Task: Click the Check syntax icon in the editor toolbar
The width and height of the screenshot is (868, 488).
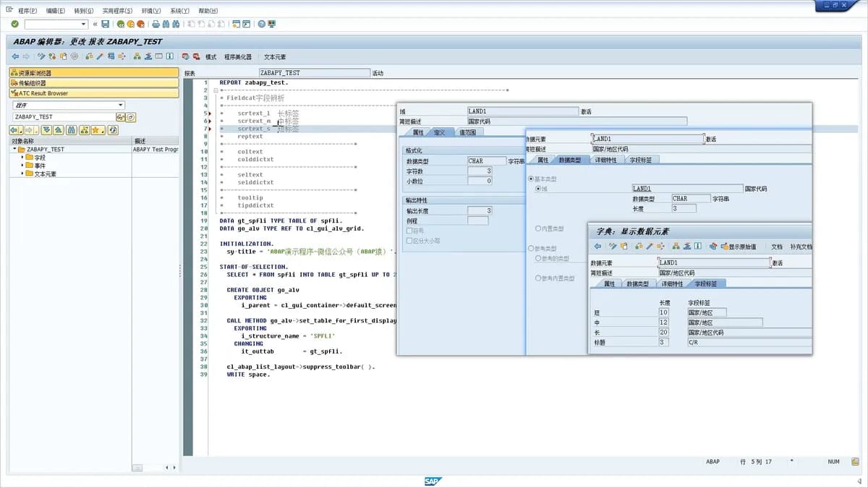Action: 89,56
